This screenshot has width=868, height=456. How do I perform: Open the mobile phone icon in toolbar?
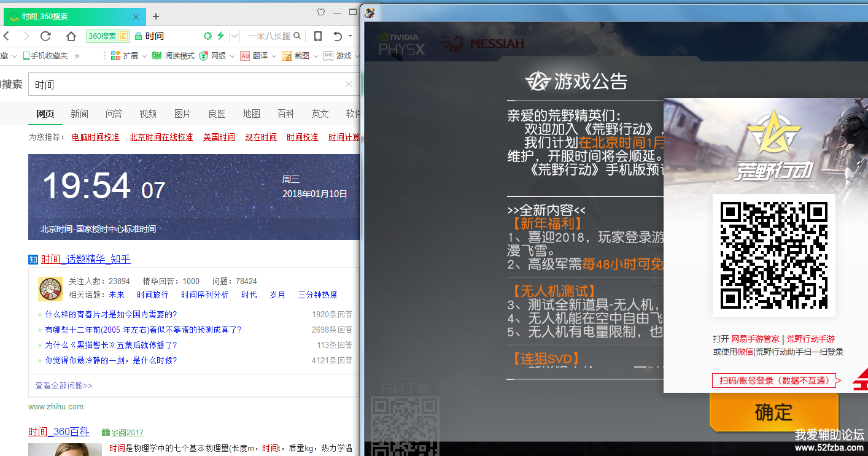[318, 36]
